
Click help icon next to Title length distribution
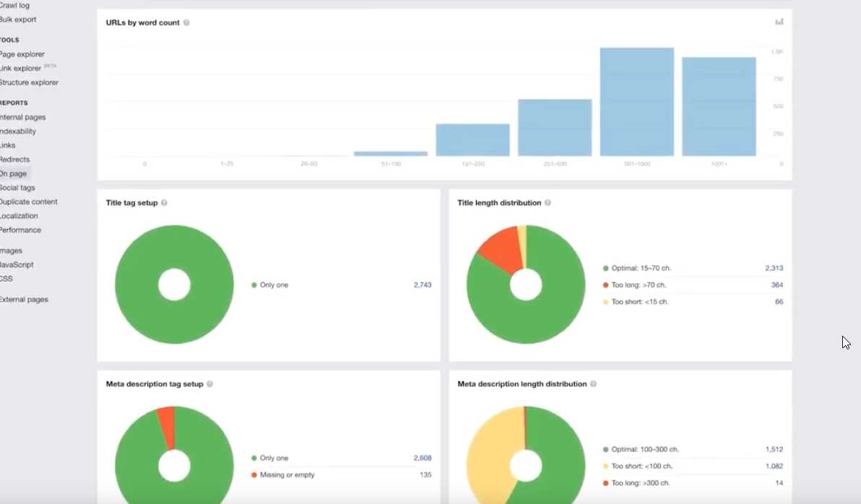click(548, 203)
